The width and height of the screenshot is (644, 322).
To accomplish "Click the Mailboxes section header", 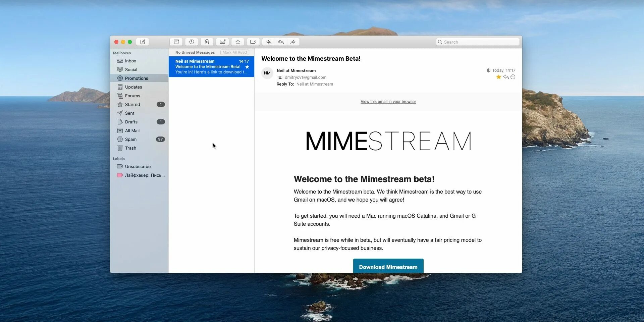I will pyautogui.click(x=122, y=53).
